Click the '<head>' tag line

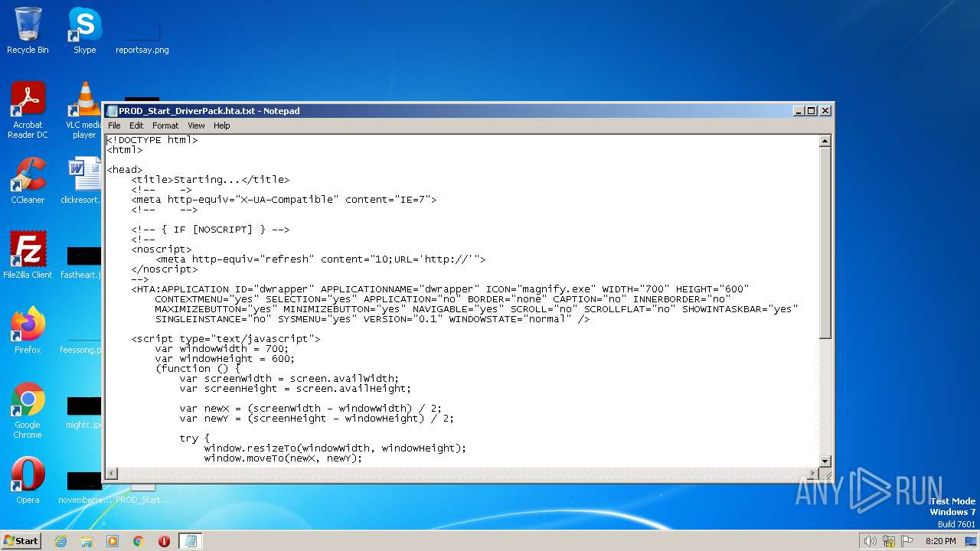point(125,170)
